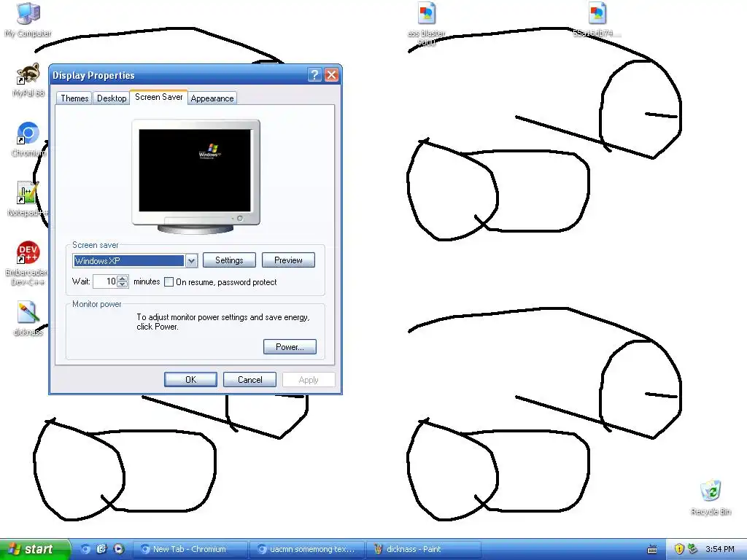
Task: Open the screen saver dropdown list
Action: (x=192, y=260)
